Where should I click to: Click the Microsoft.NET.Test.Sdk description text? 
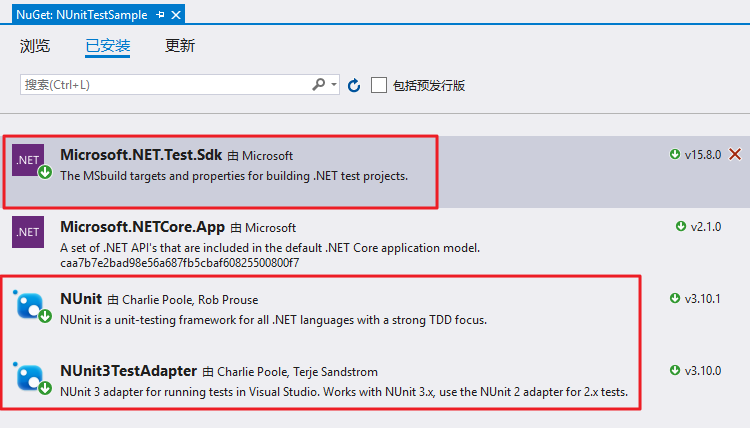(x=234, y=176)
